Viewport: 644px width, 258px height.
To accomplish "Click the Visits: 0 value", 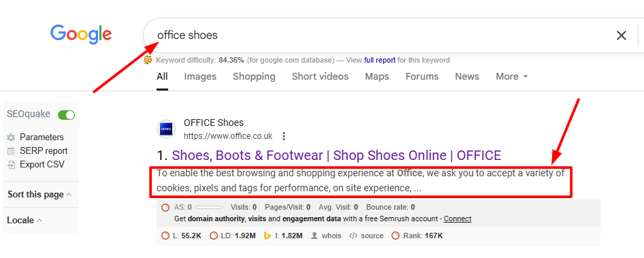I will point(244,208).
